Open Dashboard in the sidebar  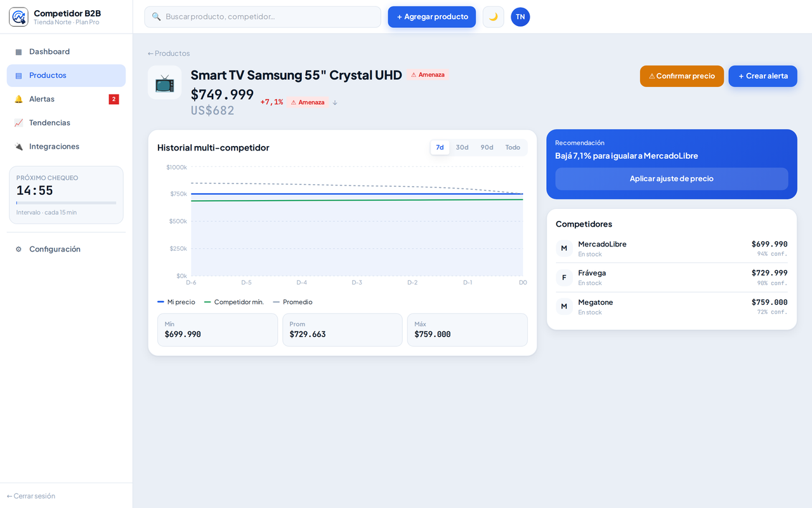[x=66, y=51]
